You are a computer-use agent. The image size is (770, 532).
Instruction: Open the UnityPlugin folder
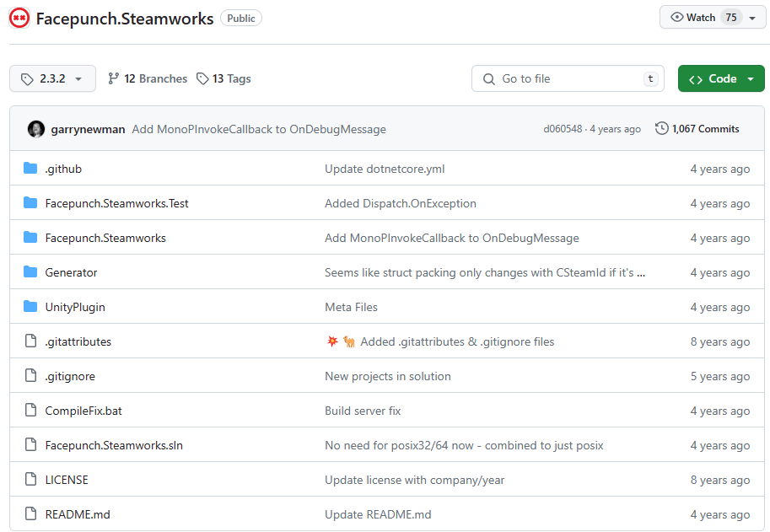click(75, 307)
